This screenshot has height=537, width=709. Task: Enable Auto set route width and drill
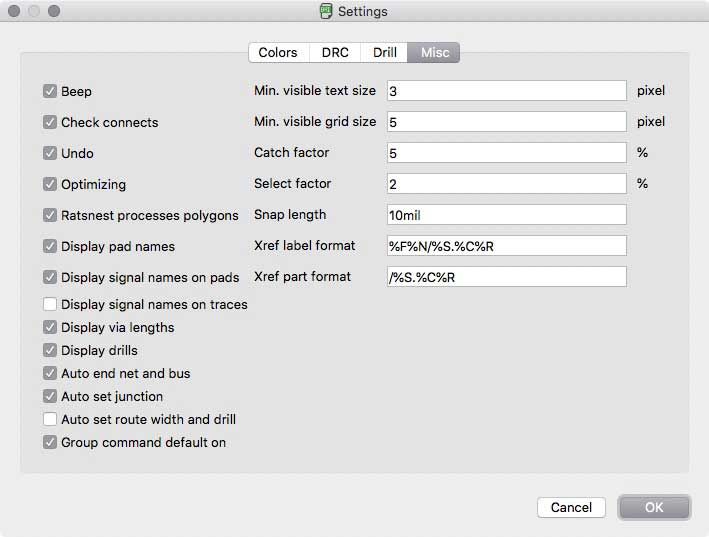tap(50, 419)
